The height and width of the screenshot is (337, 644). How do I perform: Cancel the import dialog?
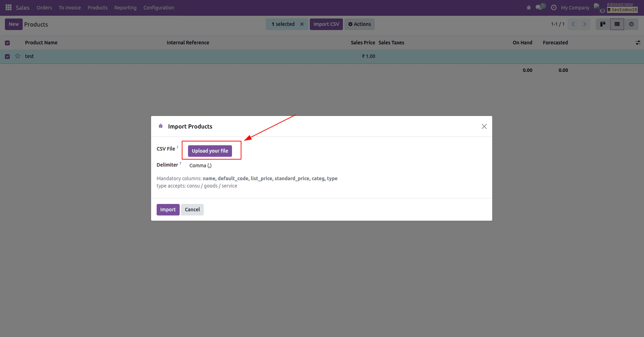tap(192, 210)
